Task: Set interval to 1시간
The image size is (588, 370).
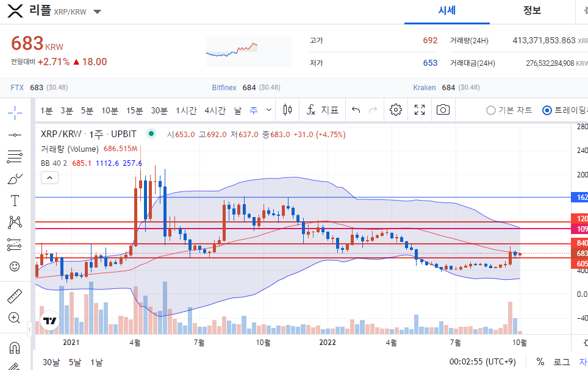Action: (187, 110)
